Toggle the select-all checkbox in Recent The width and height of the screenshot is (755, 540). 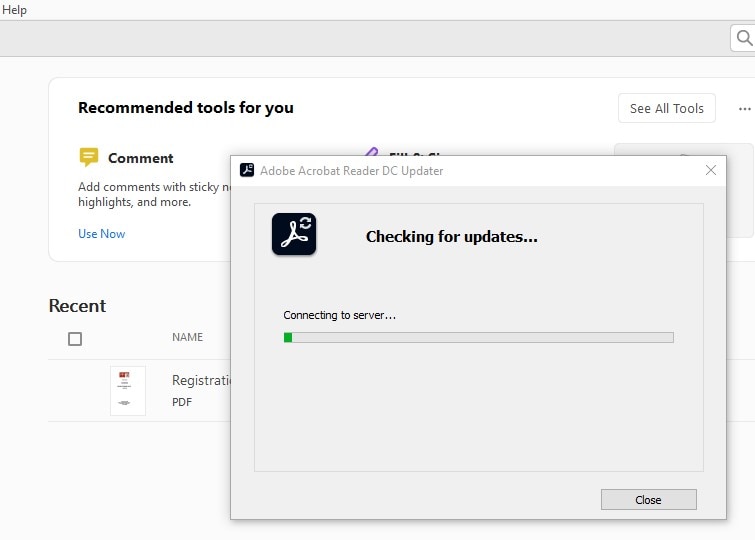pos(75,339)
